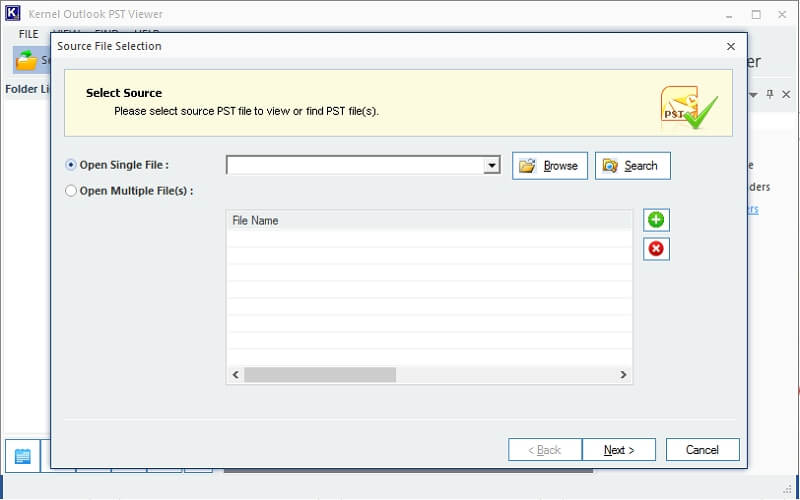Click the Next button
This screenshot has height=500, width=800.
619,449
